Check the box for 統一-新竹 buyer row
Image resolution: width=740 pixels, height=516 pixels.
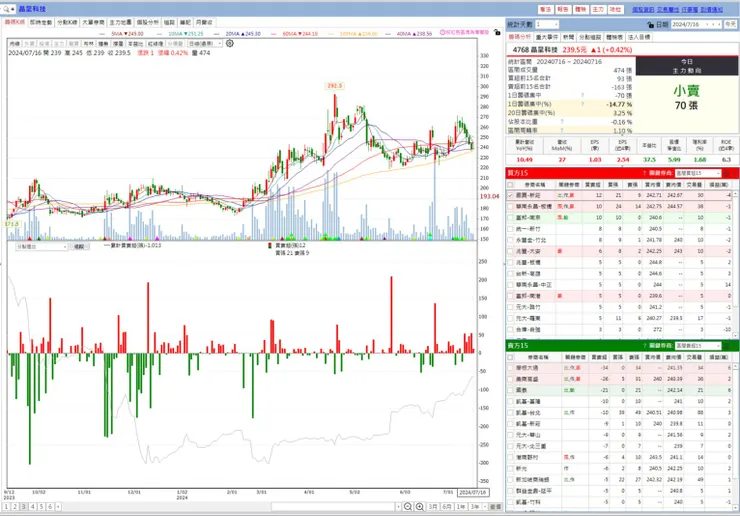point(510,229)
